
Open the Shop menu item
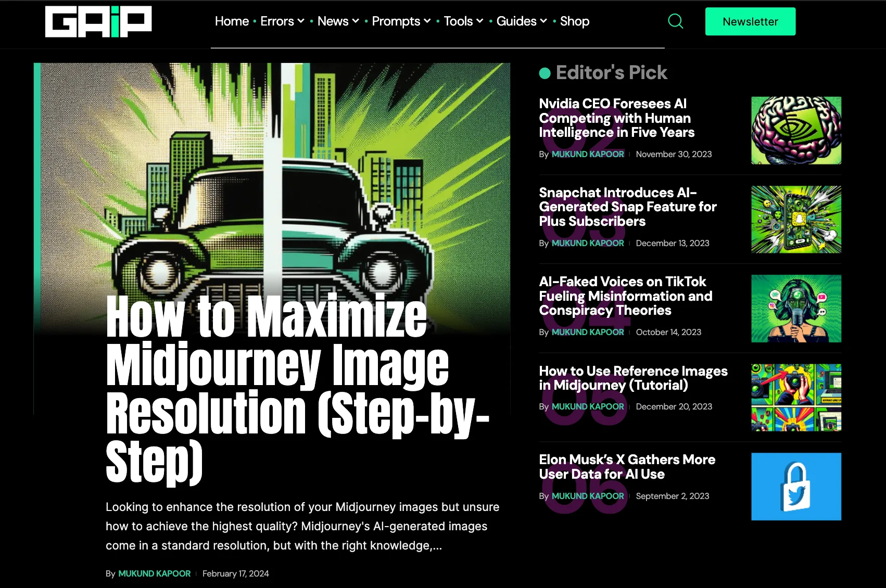pyautogui.click(x=574, y=21)
